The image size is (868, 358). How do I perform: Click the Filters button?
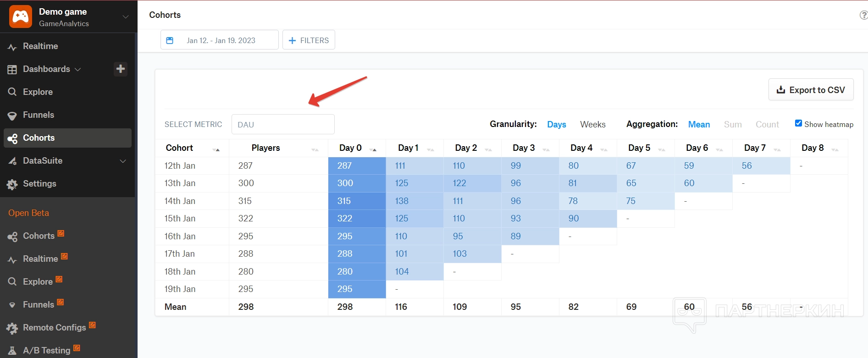[x=309, y=40]
